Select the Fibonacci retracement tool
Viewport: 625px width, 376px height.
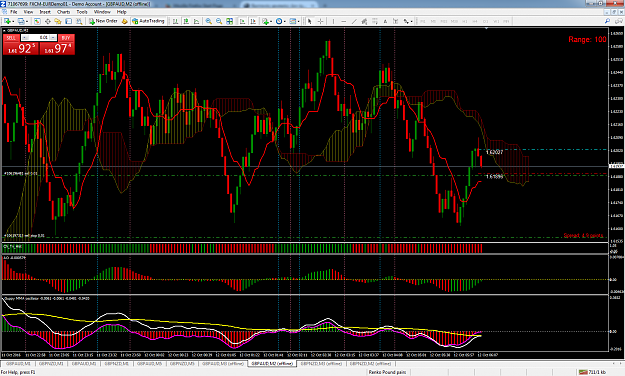tap(375, 21)
